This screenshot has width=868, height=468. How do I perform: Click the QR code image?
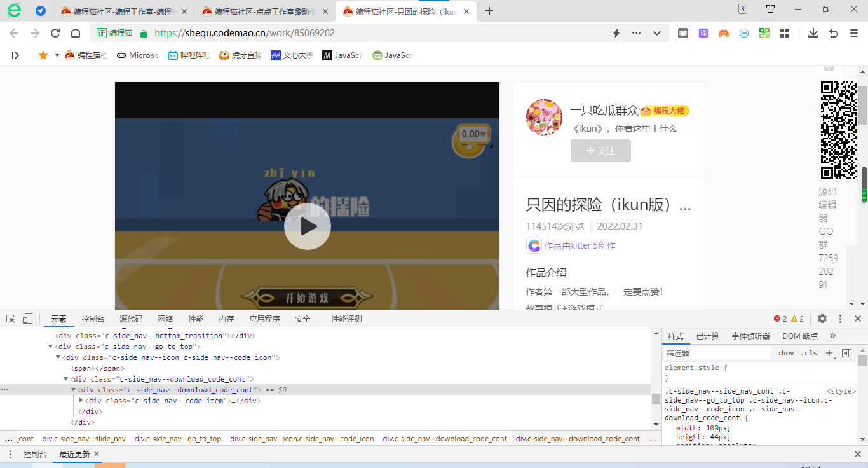(x=839, y=130)
